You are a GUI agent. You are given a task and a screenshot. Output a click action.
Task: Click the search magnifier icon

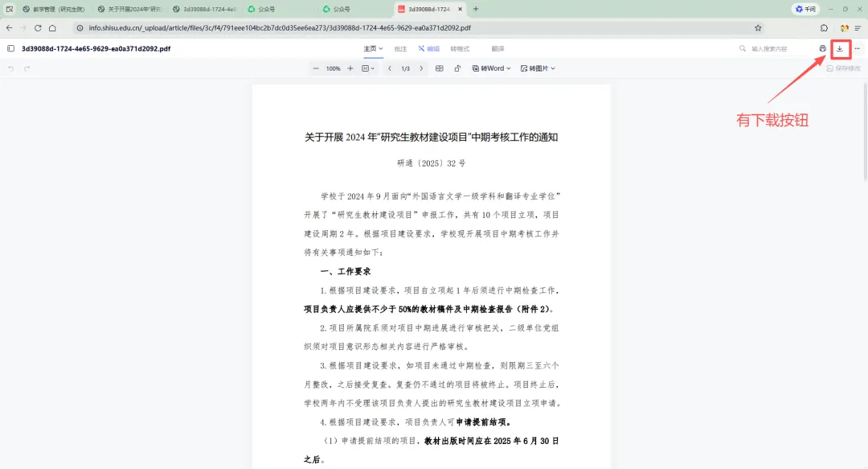pos(743,49)
